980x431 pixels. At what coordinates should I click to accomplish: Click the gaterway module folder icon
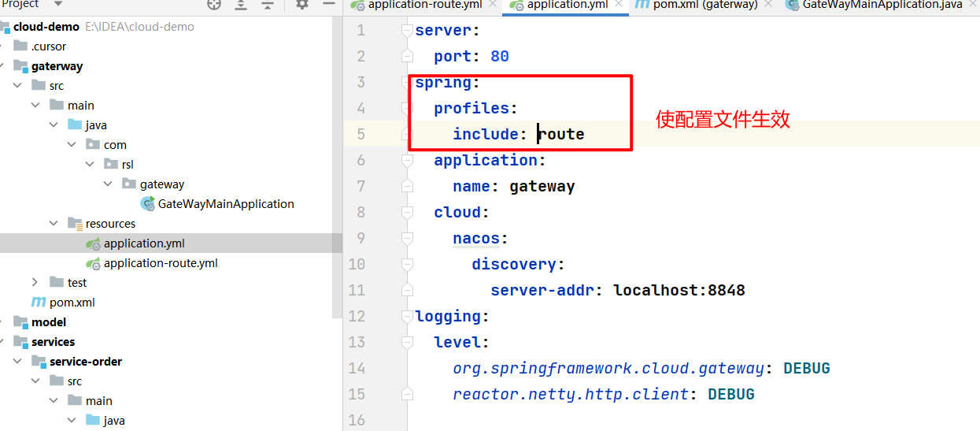point(20,65)
